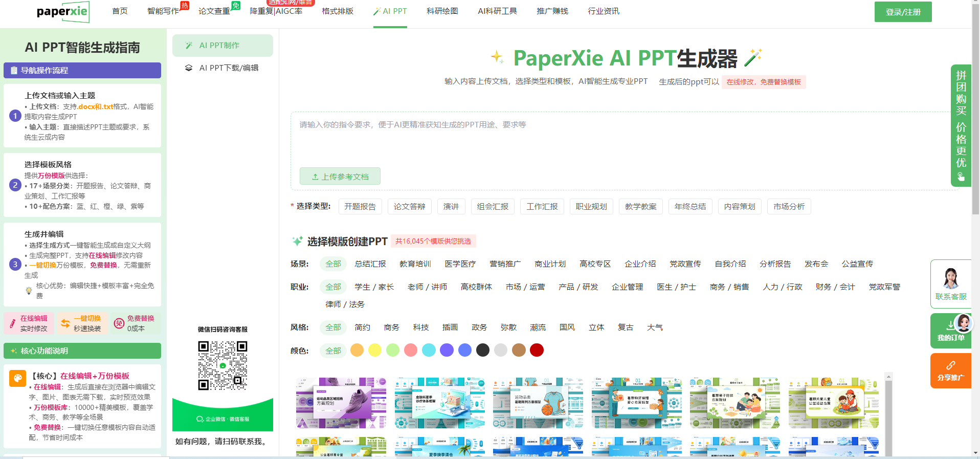Click the 上传参考文档 upload button
The image size is (980, 459).
pos(340,177)
